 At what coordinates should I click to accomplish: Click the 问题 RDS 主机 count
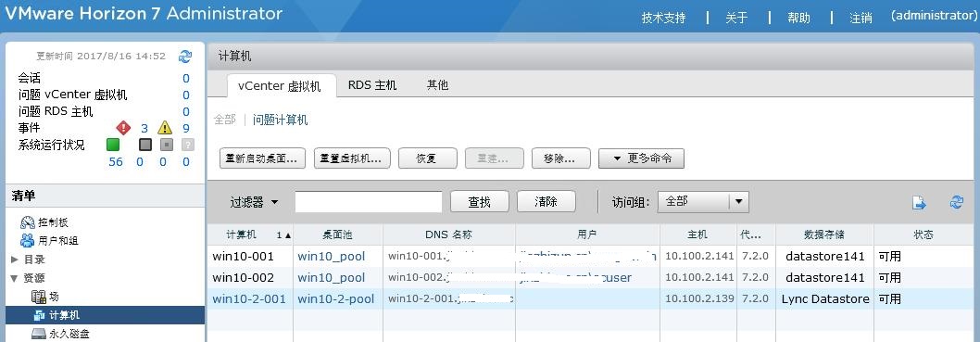click(185, 112)
